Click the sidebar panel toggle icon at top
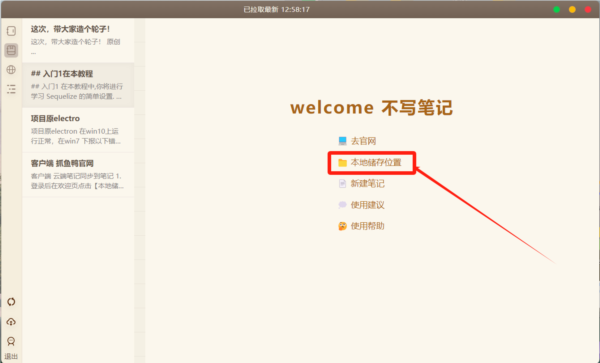Screen dimensions: 600x363 11,31
